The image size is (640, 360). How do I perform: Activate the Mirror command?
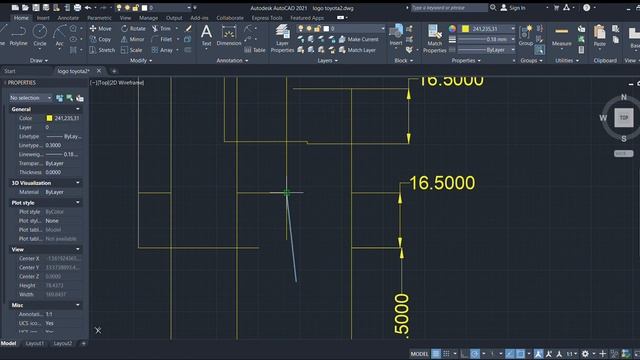pyautogui.click(x=133, y=39)
